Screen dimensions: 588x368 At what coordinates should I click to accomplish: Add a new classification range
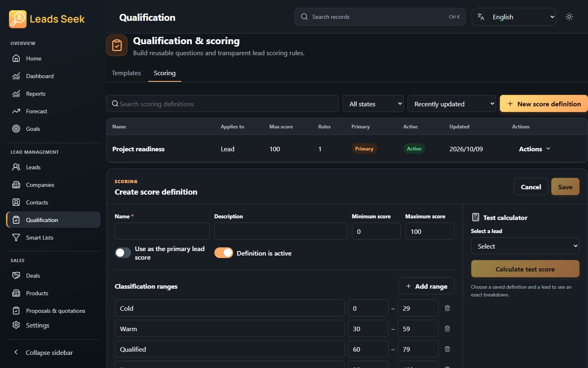point(426,286)
